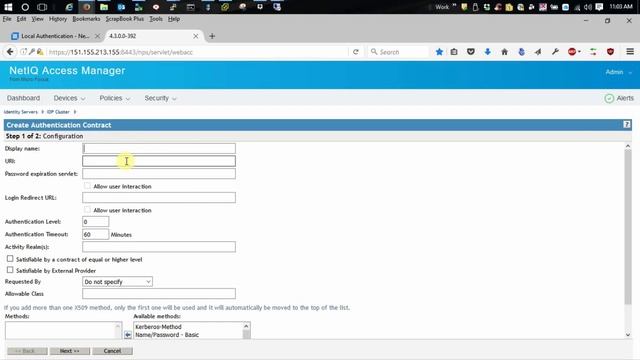The image size is (640, 360).
Task: Open the Dashboard link
Action: (23, 98)
